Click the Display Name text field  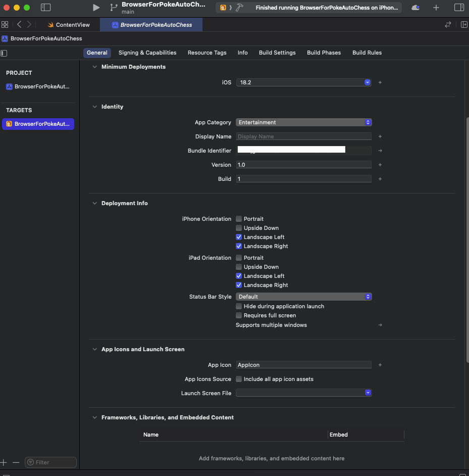(304, 136)
